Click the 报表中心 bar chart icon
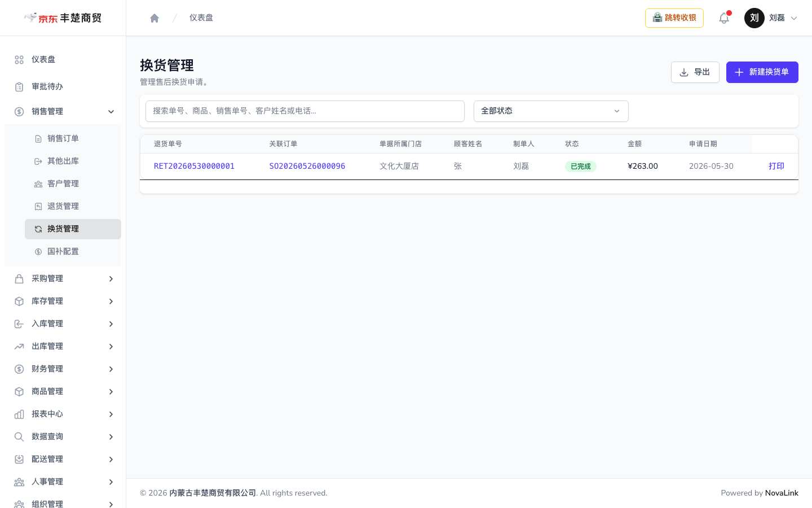 point(19,414)
